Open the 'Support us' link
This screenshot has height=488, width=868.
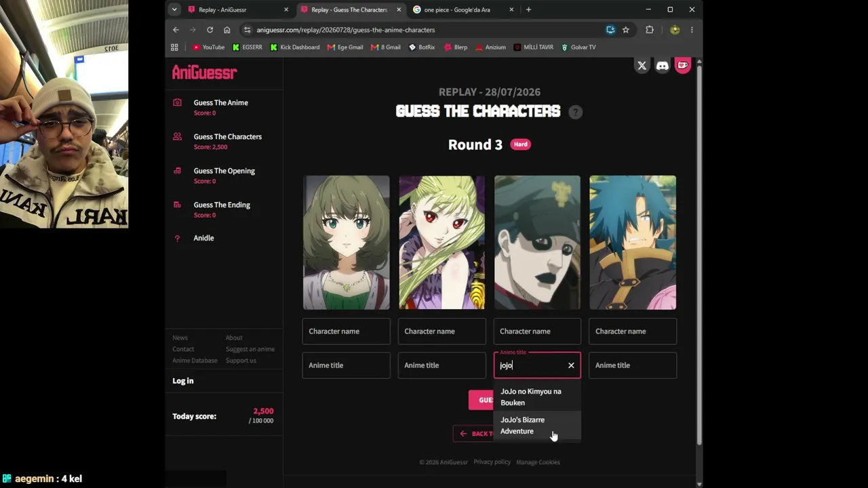coord(241,361)
